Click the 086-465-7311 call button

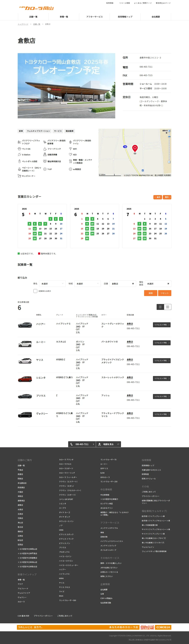[82, 444]
